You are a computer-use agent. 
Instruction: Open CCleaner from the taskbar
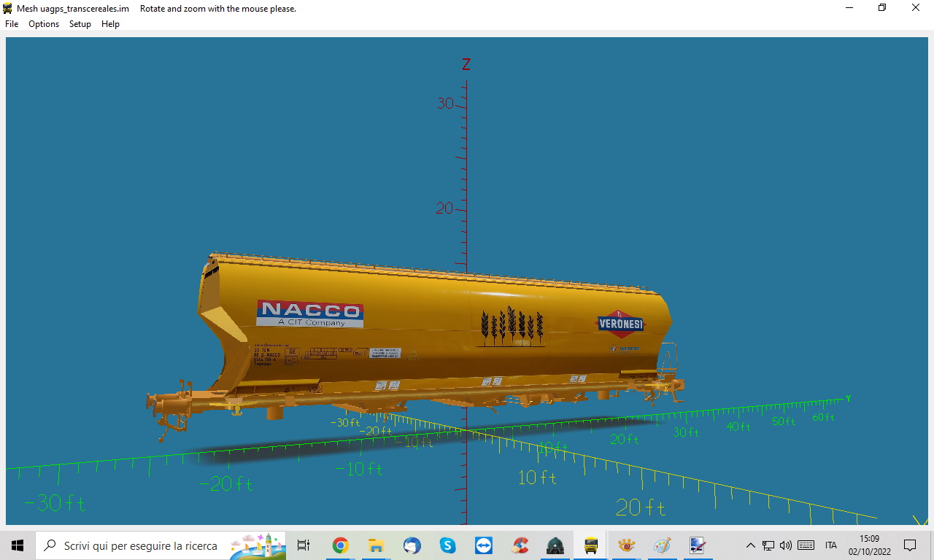point(520,545)
